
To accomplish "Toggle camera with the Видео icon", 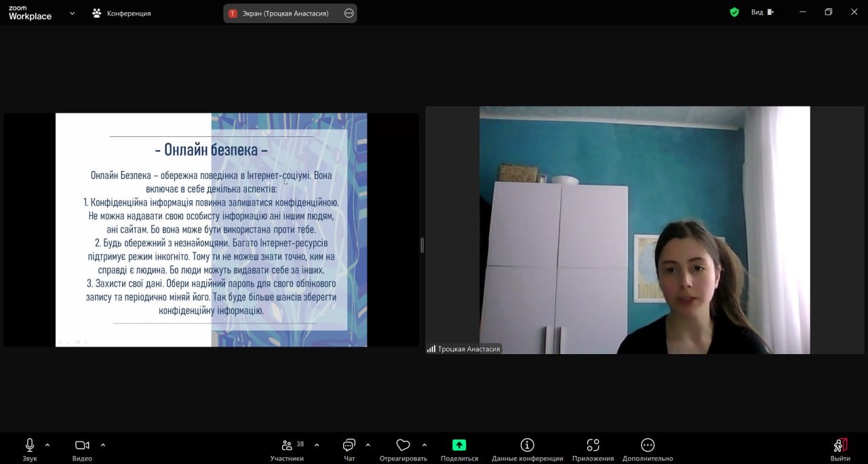I will (x=82, y=445).
